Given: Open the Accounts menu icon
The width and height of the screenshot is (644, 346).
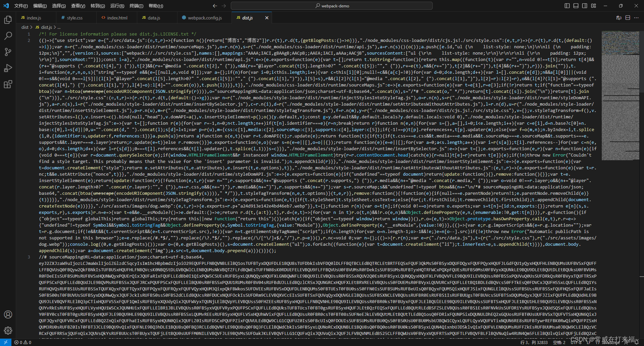Looking at the screenshot, I should coord(8,314).
